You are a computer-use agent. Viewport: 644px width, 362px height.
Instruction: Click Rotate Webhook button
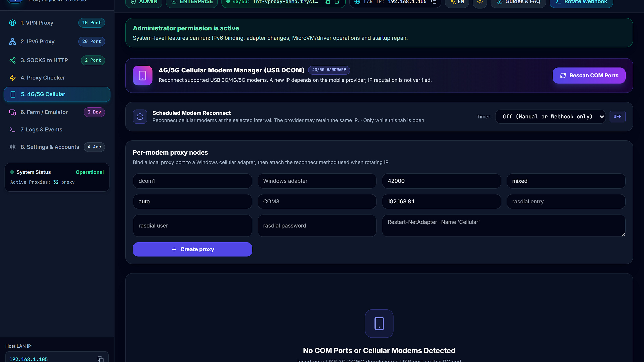581,2
